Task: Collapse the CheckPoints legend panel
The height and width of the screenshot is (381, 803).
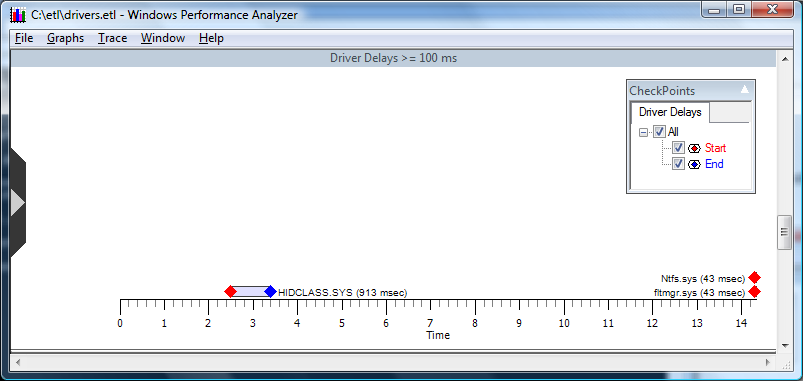Action: coord(745,90)
